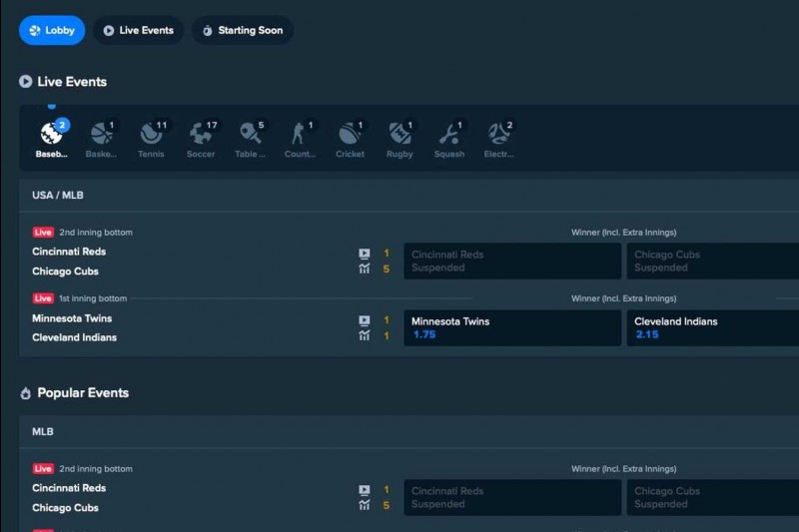Viewport: 799px width, 532px height.
Task: Click '1st inning bottom' status text
Action: pos(93,298)
